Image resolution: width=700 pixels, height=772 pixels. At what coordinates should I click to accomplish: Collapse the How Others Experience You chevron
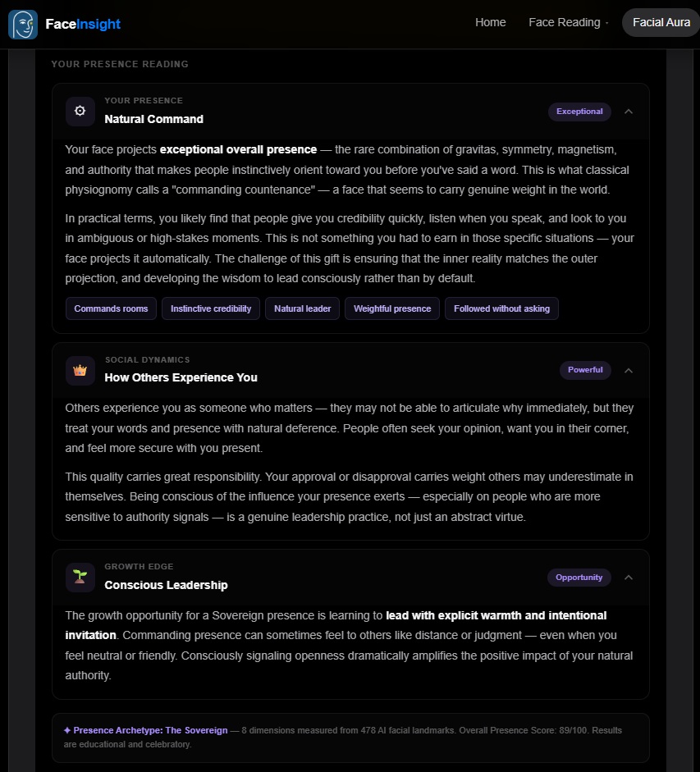click(629, 371)
